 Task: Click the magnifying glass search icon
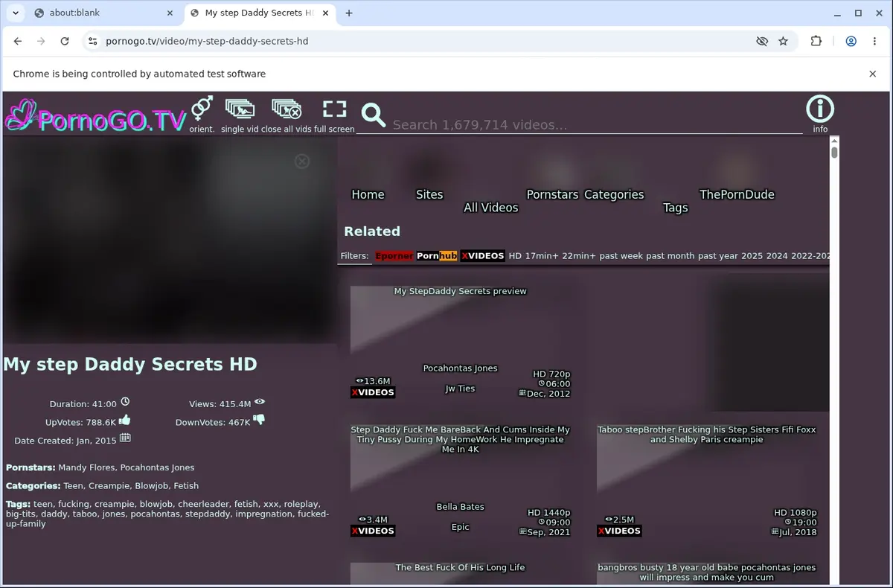pos(374,115)
